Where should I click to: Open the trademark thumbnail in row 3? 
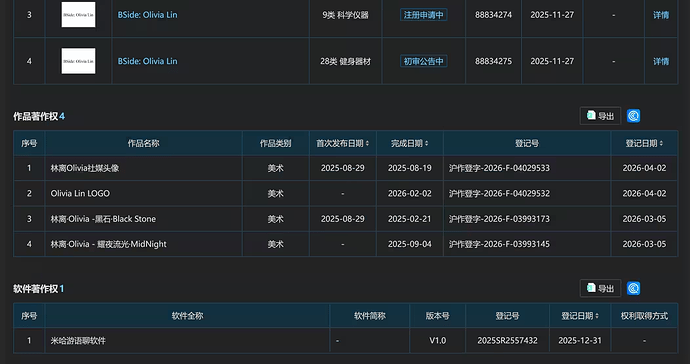pos(78,15)
